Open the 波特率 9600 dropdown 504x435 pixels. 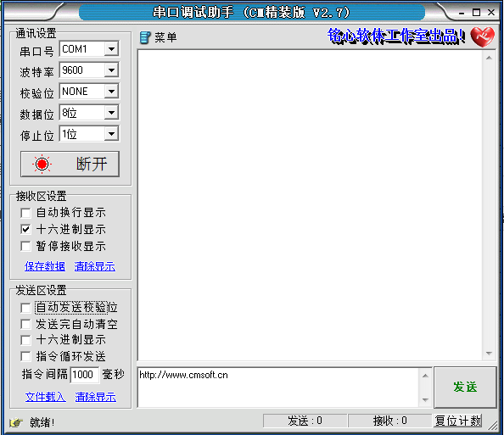click(x=111, y=70)
